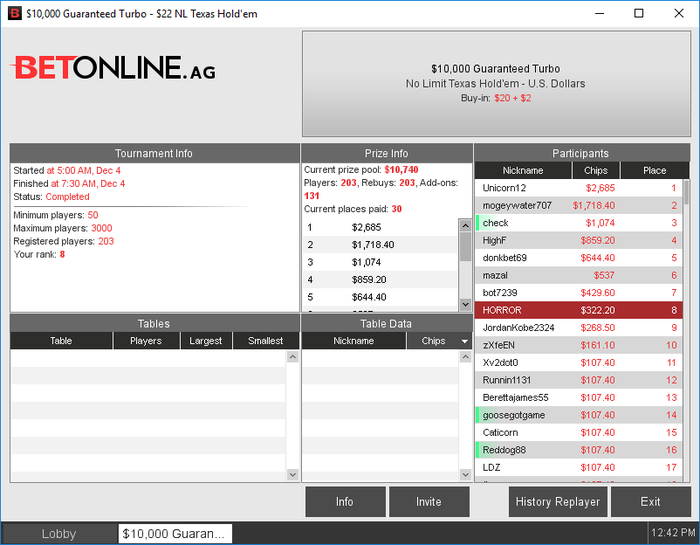Image resolution: width=700 pixels, height=545 pixels.
Task: Open the Info button
Action: click(x=345, y=502)
